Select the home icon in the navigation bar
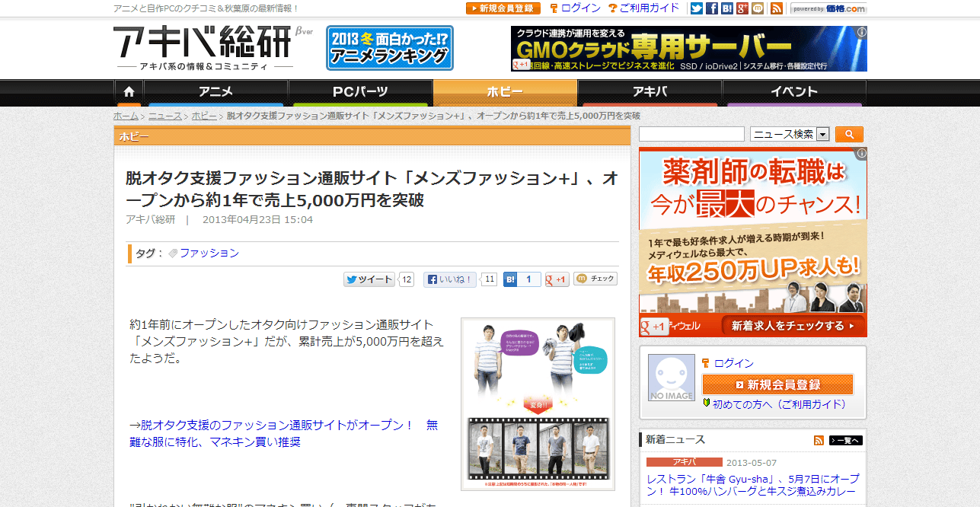980x507 pixels. (x=128, y=91)
